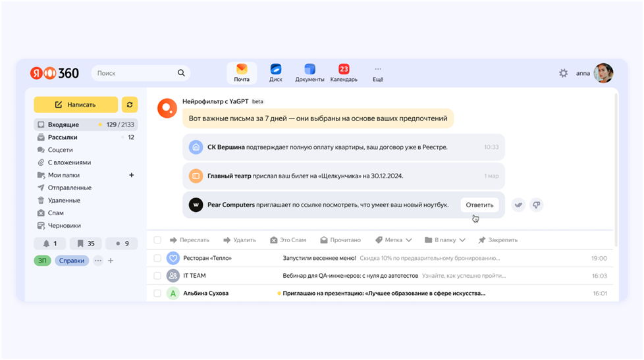Filter by the green ЗП label
The width and height of the screenshot is (644, 360).
42,261
